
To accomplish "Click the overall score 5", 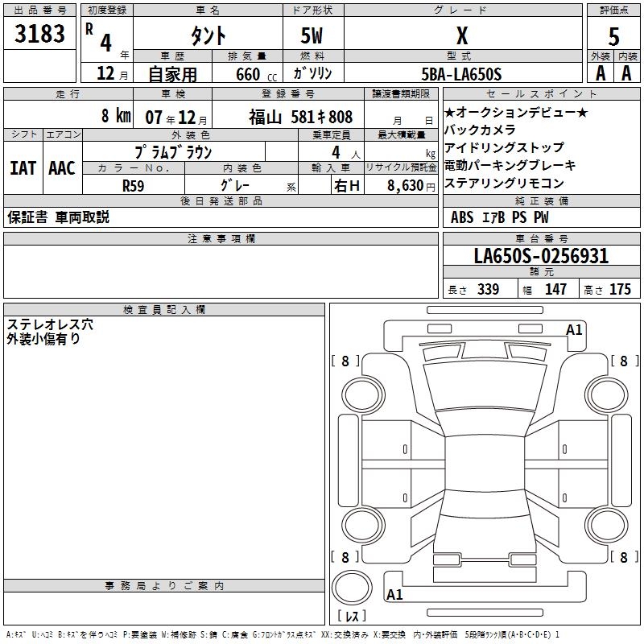I will [613, 36].
